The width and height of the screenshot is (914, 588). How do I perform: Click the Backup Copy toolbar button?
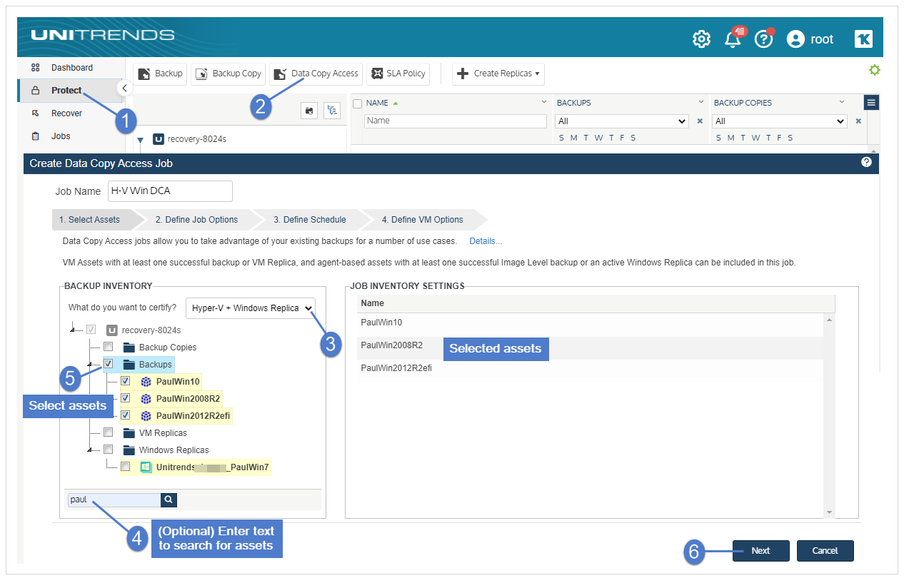pos(228,73)
